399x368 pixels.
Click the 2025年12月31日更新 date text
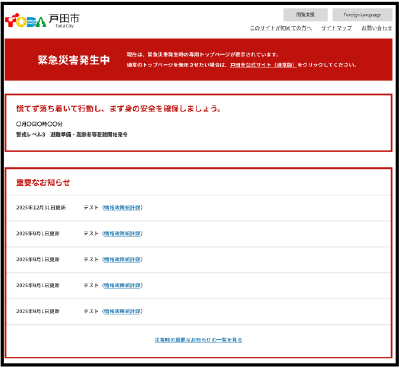click(41, 208)
